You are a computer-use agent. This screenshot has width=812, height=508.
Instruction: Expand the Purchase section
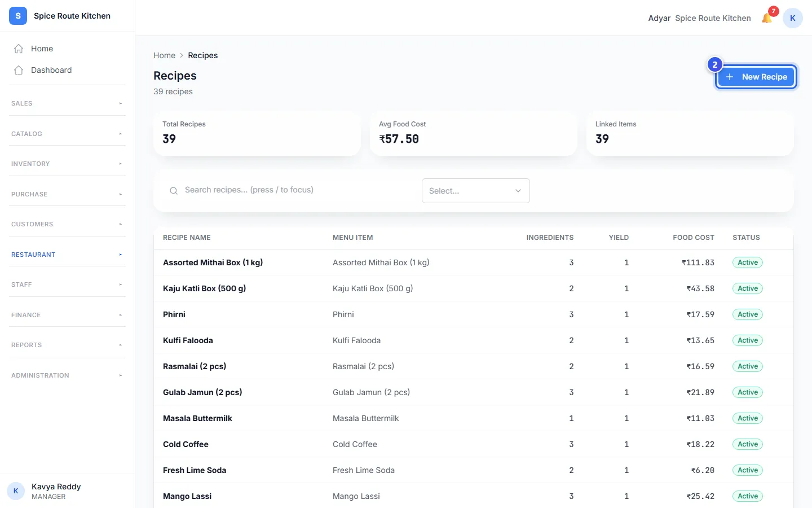pyautogui.click(x=67, y=194)
